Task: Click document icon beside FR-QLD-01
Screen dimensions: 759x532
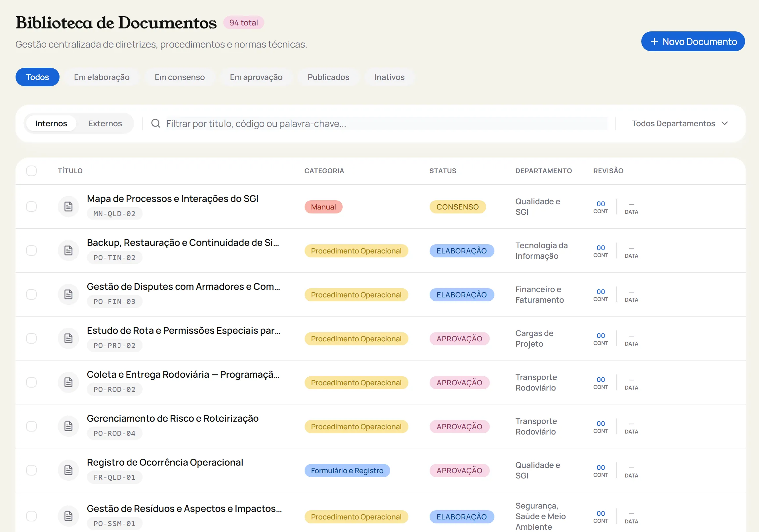Action: 68,470
